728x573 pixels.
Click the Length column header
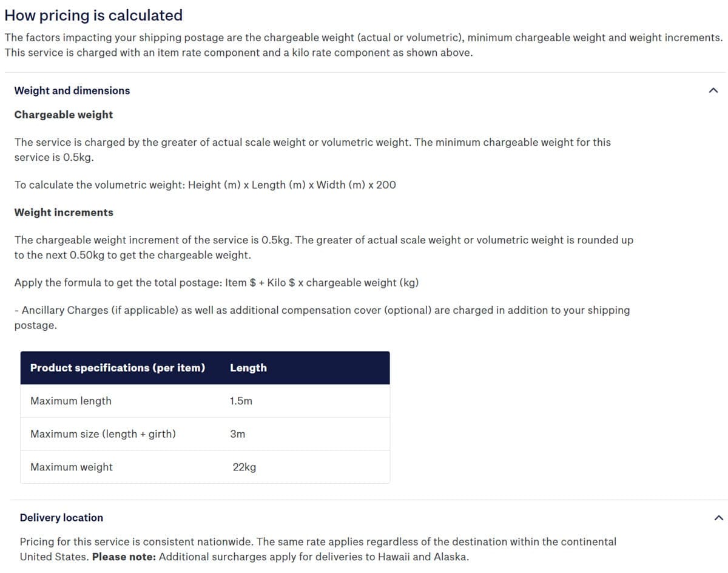point(248,368)
